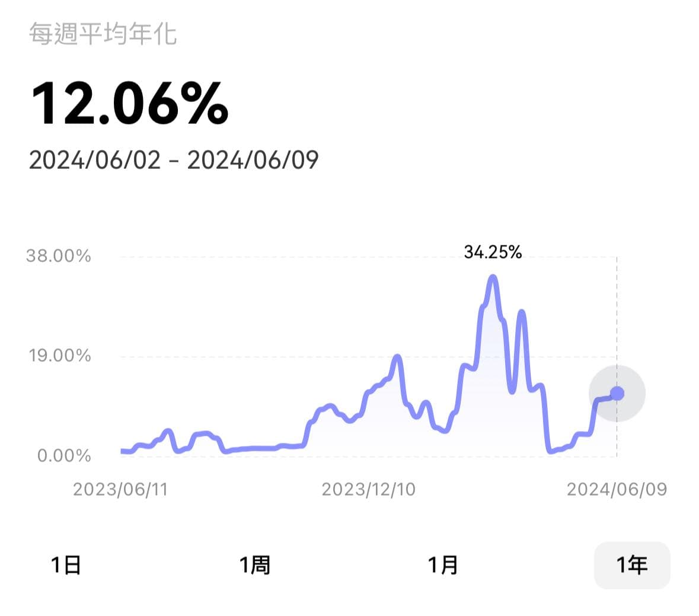
Task: Select the highlighted 1年 range tab
Action: point(631,565)
